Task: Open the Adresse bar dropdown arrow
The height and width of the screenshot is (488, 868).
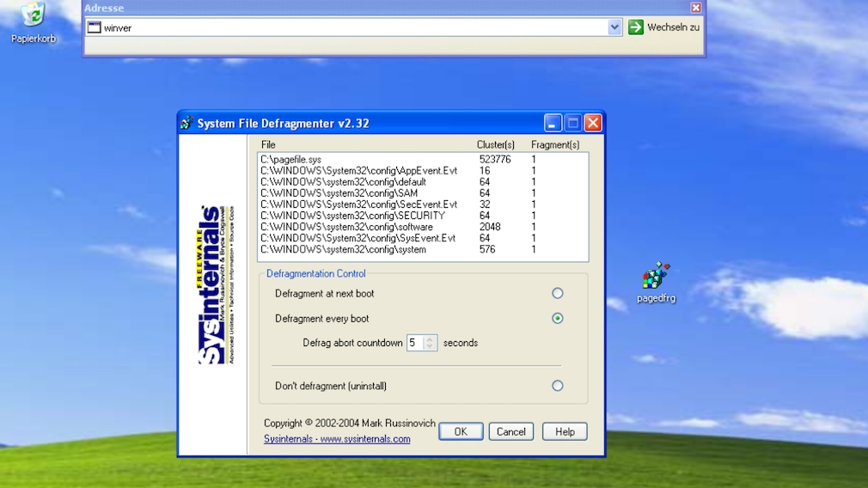Action: pos(614,27)
